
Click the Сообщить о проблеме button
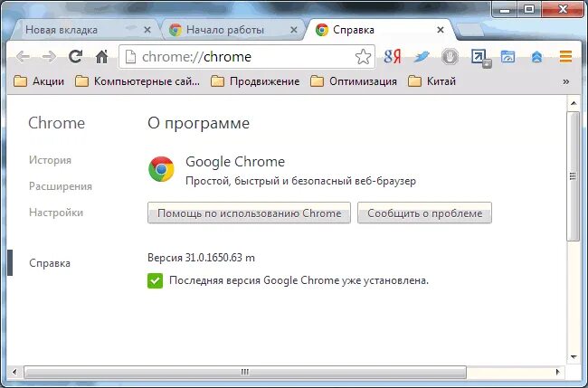pyautogui.click(x=424, y=213)
